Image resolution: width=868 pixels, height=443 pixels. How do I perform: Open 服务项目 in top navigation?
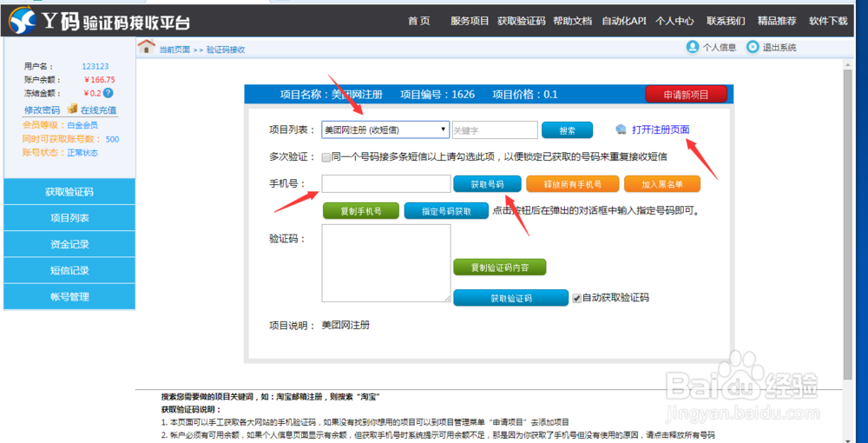click(470, 21)
